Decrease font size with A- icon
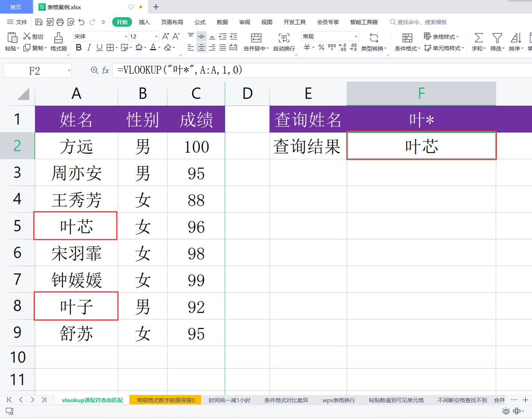Viewport: 532px width, 418px height. [x=176, y=36]
